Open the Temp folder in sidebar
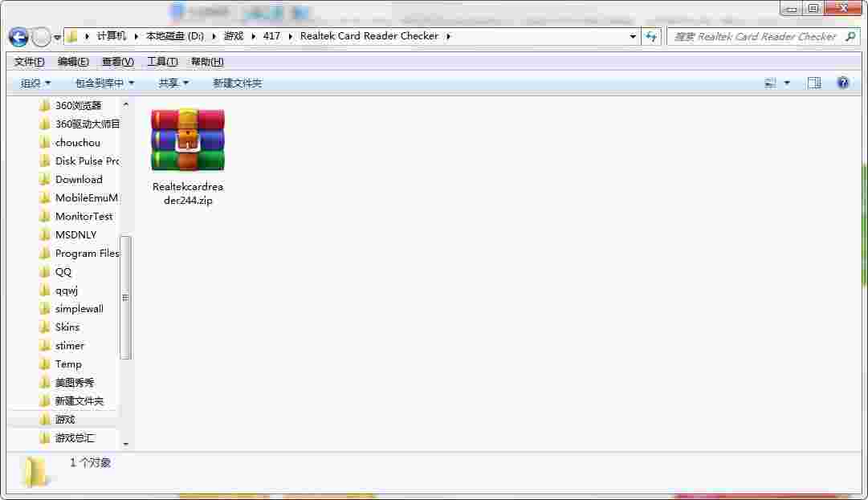This screenshot has height=500, width=868. pyautogui.click(x=67, y=364)
